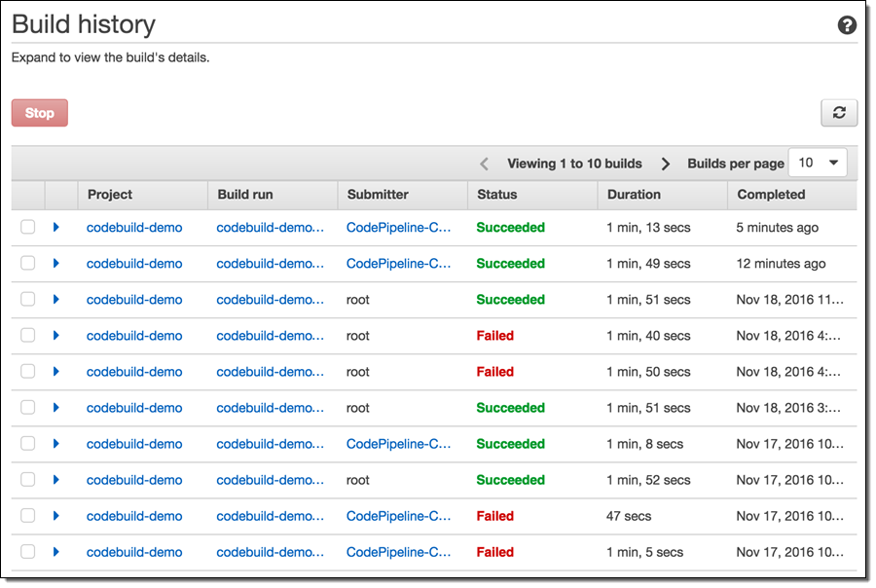Expand details of the last build row
This screenshot has width=876, height=588.
pyautogui.click(x=55, y=551)
